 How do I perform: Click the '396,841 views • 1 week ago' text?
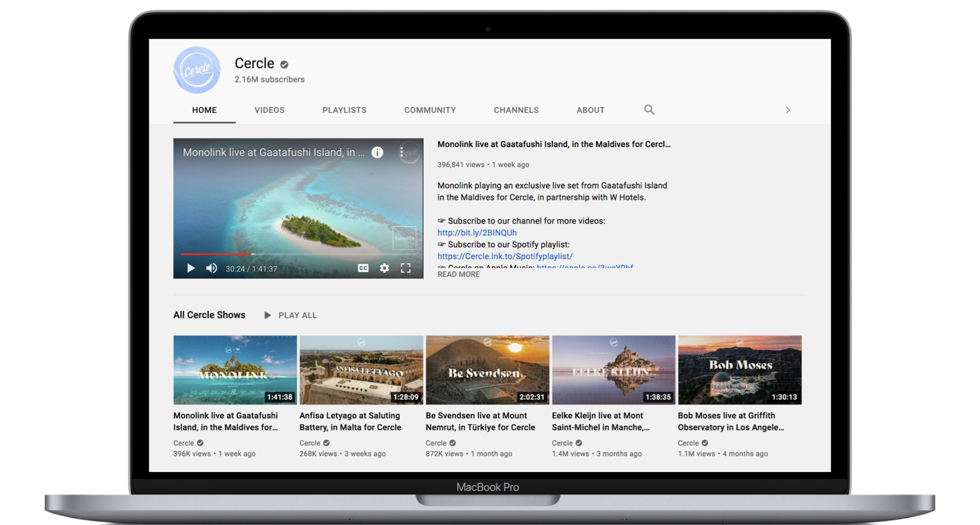[484, 164]
